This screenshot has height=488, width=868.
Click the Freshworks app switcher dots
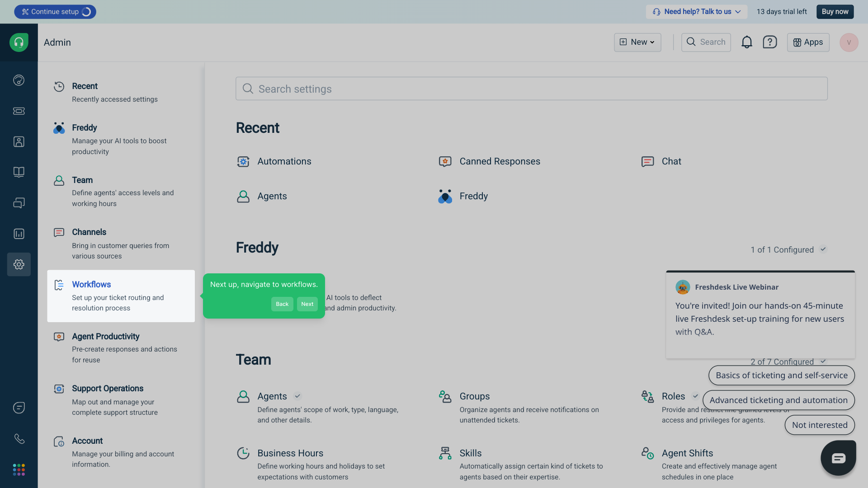pyautogui.click(x=19, y=469)
